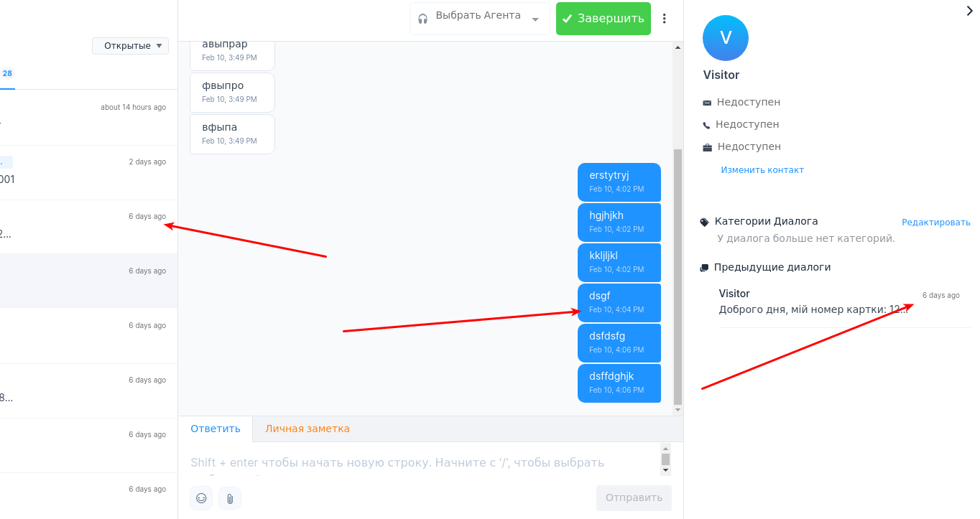The height and width of the screenshot is (519, 980).
Task: Click Редактировать next to Категории Диалога
Action: pos(935,222)
